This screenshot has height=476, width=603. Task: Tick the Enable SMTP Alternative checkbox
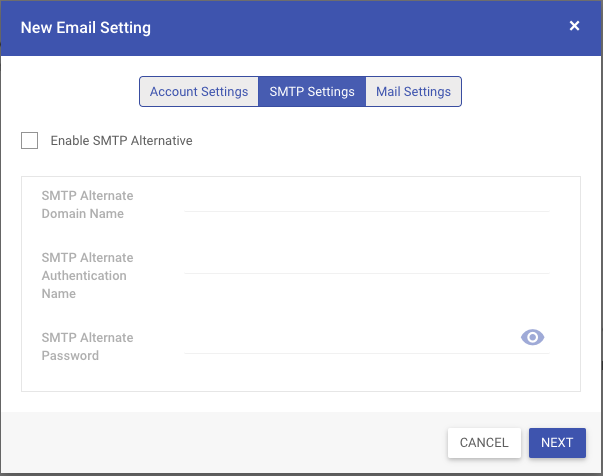29,140
